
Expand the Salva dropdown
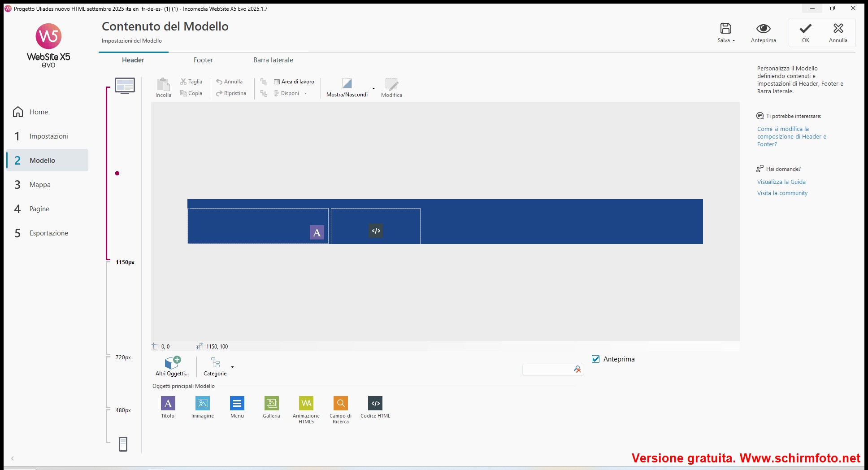733,41
